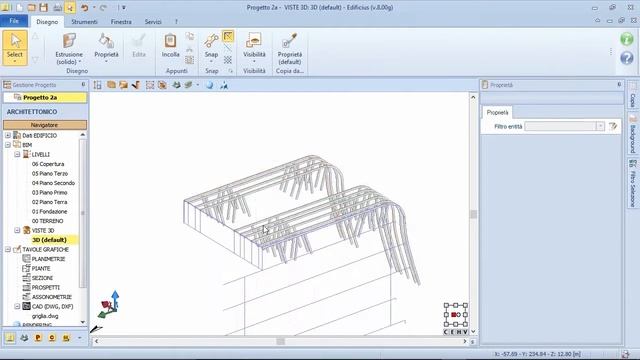Select the 02 Piano Terra level
Screen dimensions: 640x360
pos(49,202)
